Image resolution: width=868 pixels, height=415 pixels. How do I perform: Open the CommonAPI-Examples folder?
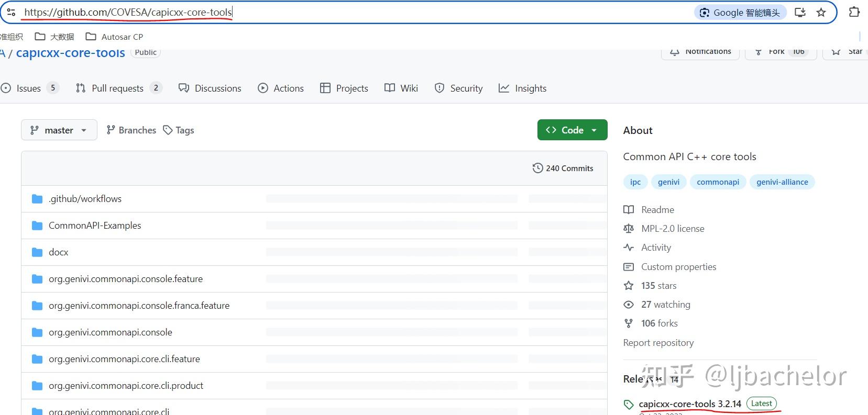(x=95, y=226)
